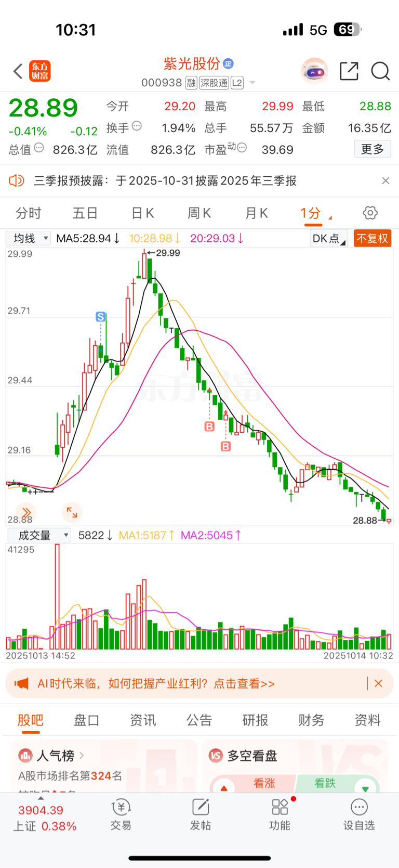399x868 pixels.
Task: Dismiss the 三季报预披露 notice
Action: (x=385, y=180)
